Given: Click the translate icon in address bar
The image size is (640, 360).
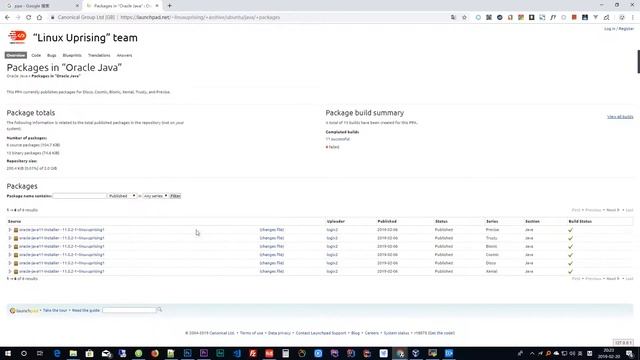Looking at the screenshot, I should (x=453, y=18).
